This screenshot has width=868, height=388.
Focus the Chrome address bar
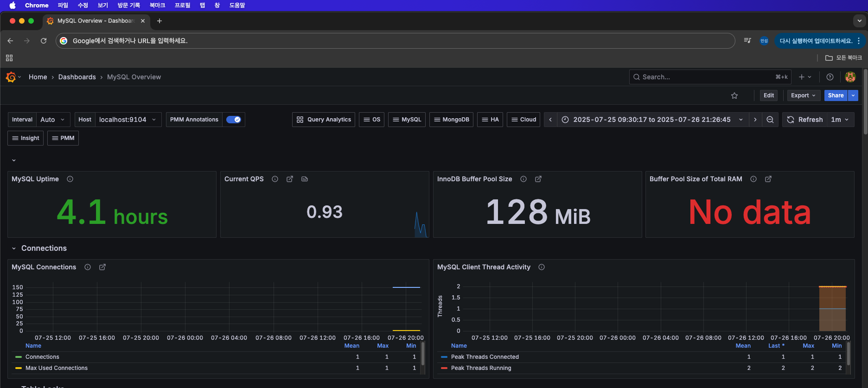pyautogui.click(x=395, y=41)
